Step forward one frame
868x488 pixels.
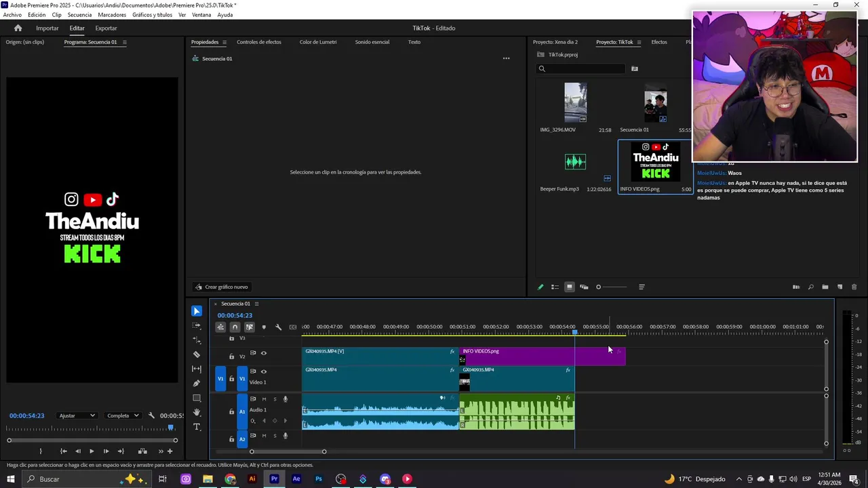click(106, 451)
